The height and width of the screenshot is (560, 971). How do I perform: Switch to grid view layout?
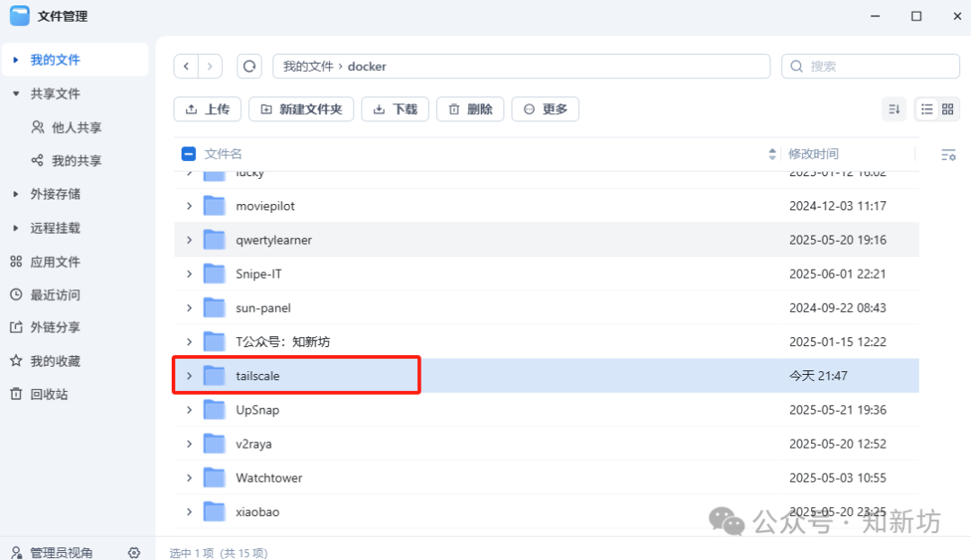click(948, 109)
